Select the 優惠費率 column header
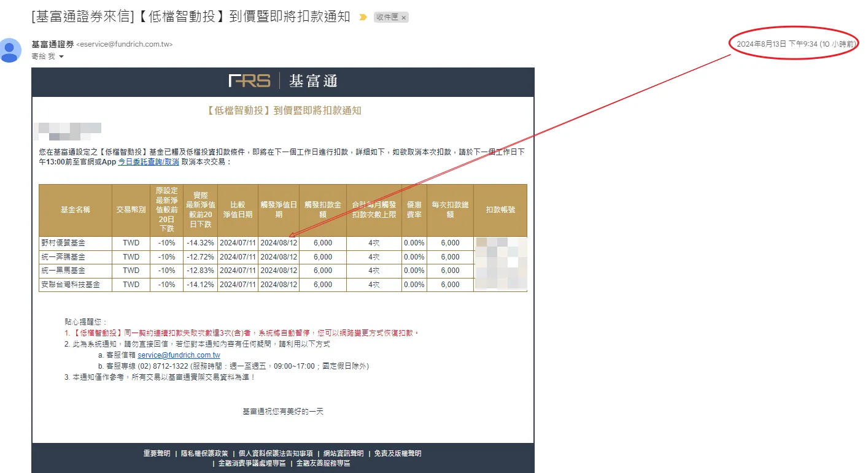This screenshot has width=868, height=473. click(414, 210)
